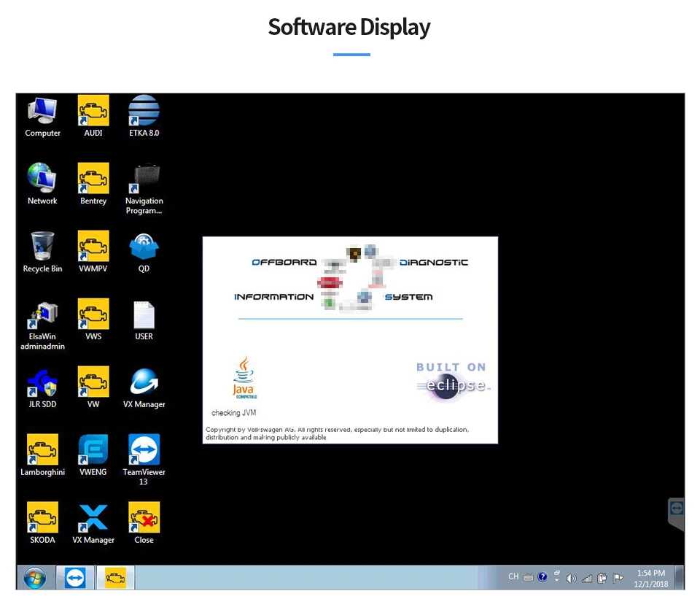Launch the VWS shortcut
Viewport: 700px width, 599px height.
coord(93,320)
